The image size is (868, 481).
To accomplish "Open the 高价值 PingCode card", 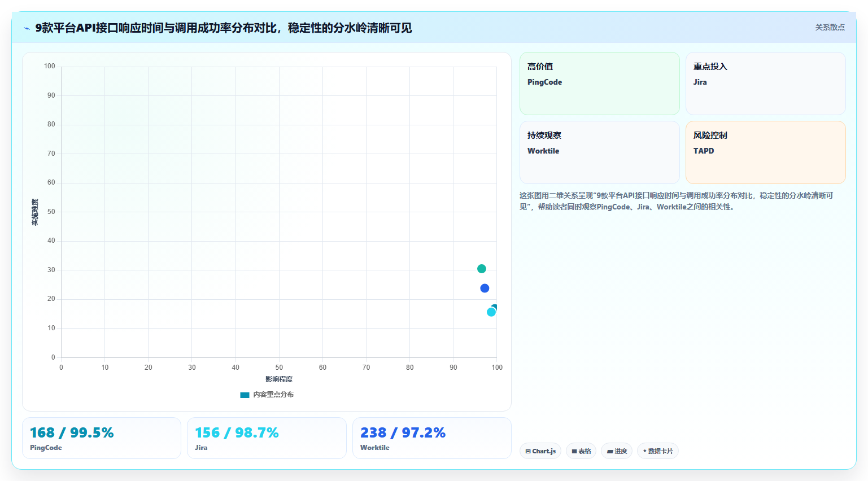I will 600,84.
